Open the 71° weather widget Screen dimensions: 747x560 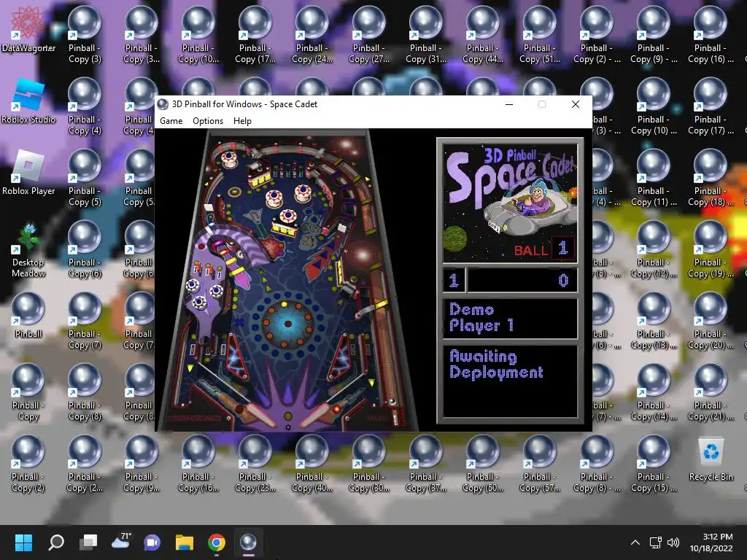pyautogui.click(x=121, y=541)
